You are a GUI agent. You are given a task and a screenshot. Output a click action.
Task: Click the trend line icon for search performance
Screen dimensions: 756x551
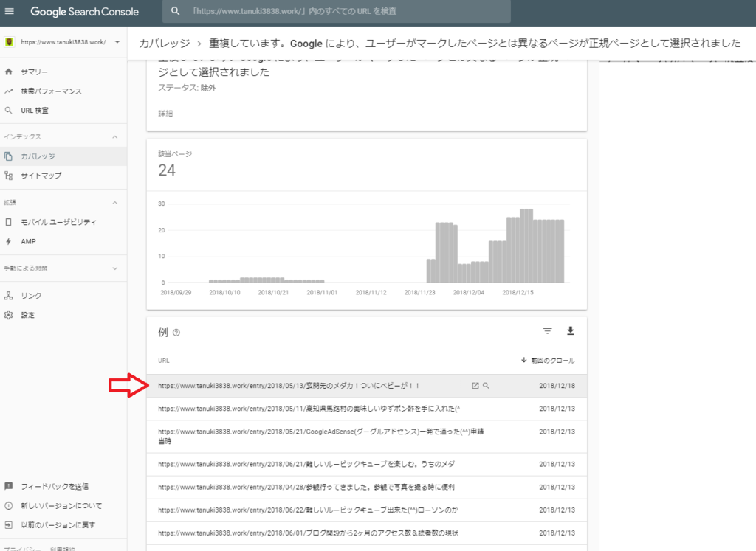8,91
